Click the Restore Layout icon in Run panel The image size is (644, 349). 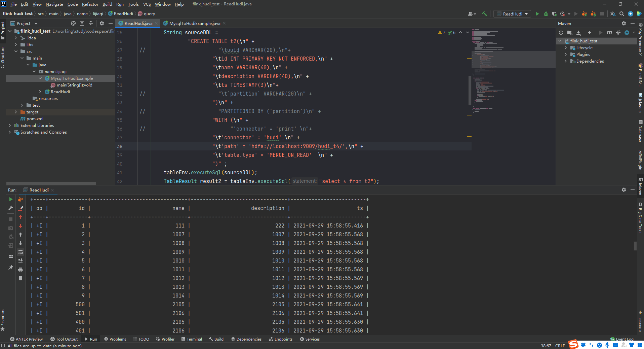tap(11, 256)
